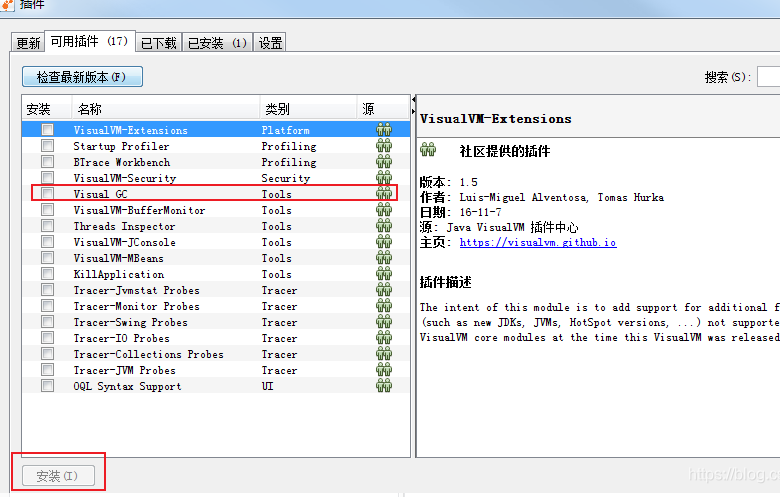
Task: Select the OQL Syntax Support plugin name
Action: [x=127, y=386]
